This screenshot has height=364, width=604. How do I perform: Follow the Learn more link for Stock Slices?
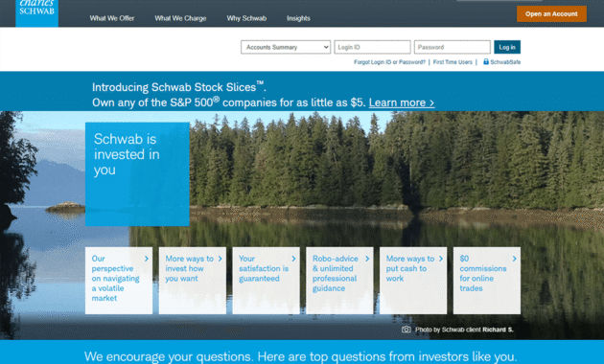click(402, 102)
